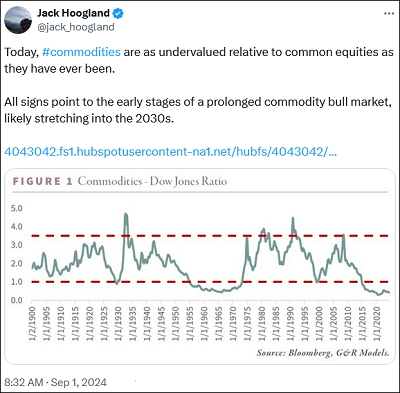Click the 0.0 y-axis label
This screenshot has width=400, height=393.
pos(17,300)
